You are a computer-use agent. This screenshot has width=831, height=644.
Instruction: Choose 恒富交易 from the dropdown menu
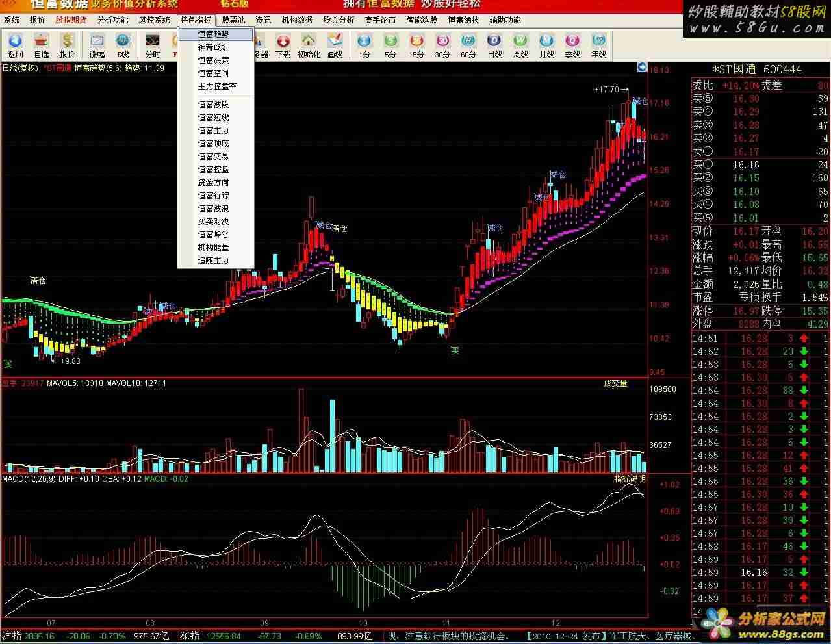click(x=216, y=157)
